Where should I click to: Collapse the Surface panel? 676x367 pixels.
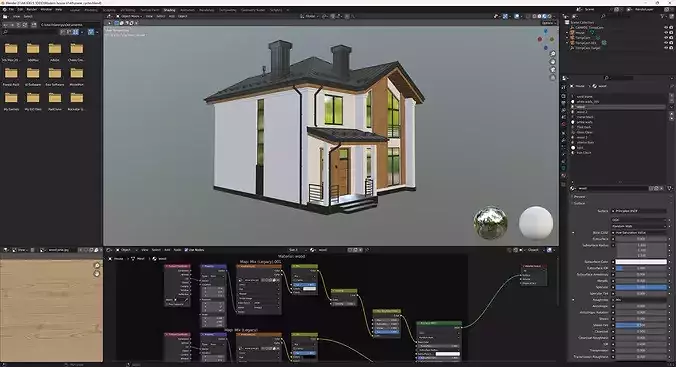[579, 203]
